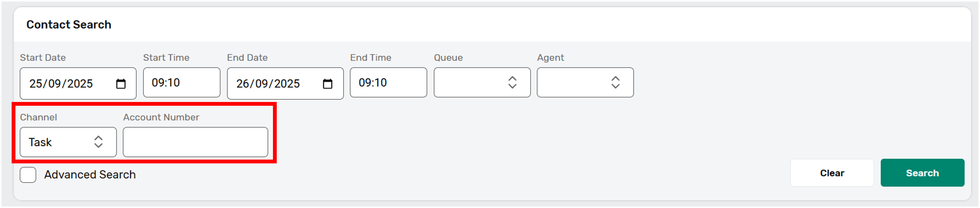The width and height of the screenshot is (980, 208).
Task: Click the up-down arrows beside Task
Action: (x=98, y=142)
